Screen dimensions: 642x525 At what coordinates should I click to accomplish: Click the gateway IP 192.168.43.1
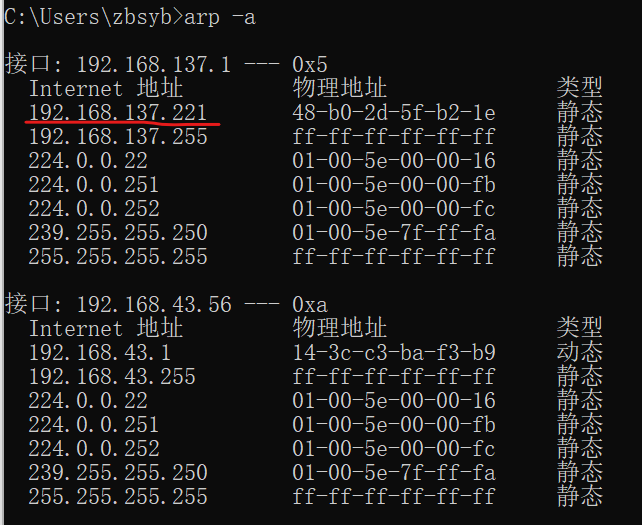pyautogui.click(x=99, y=352)
